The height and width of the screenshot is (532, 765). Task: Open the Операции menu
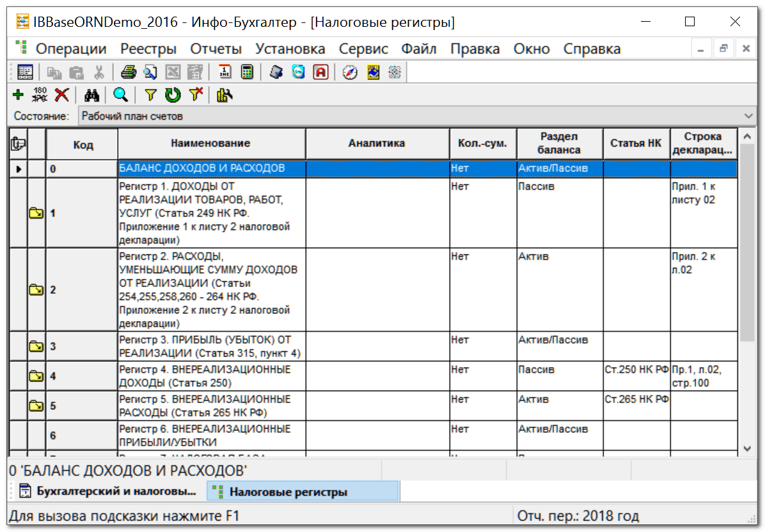tap(71, 49)
